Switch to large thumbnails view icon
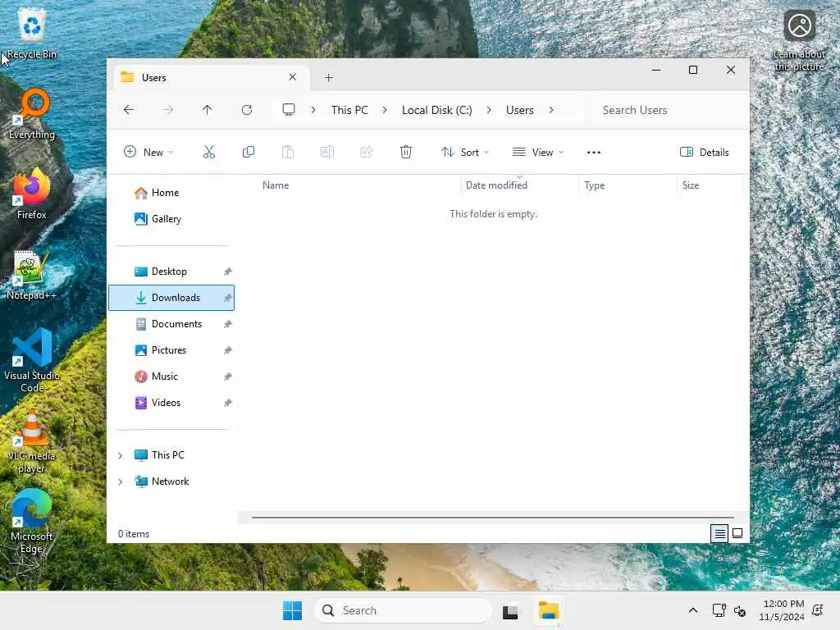Viewport: 840px width, 630px height. (x=737, y=533)
